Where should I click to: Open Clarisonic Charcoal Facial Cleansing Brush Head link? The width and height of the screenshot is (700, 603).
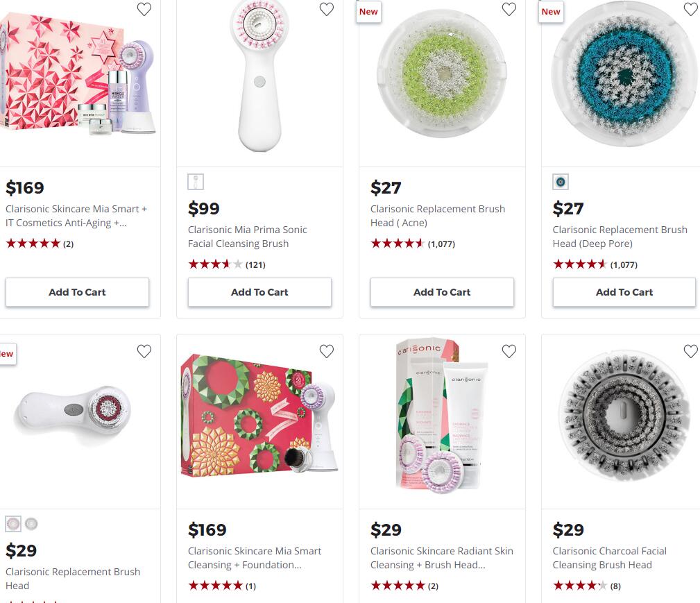click(609, 558)
